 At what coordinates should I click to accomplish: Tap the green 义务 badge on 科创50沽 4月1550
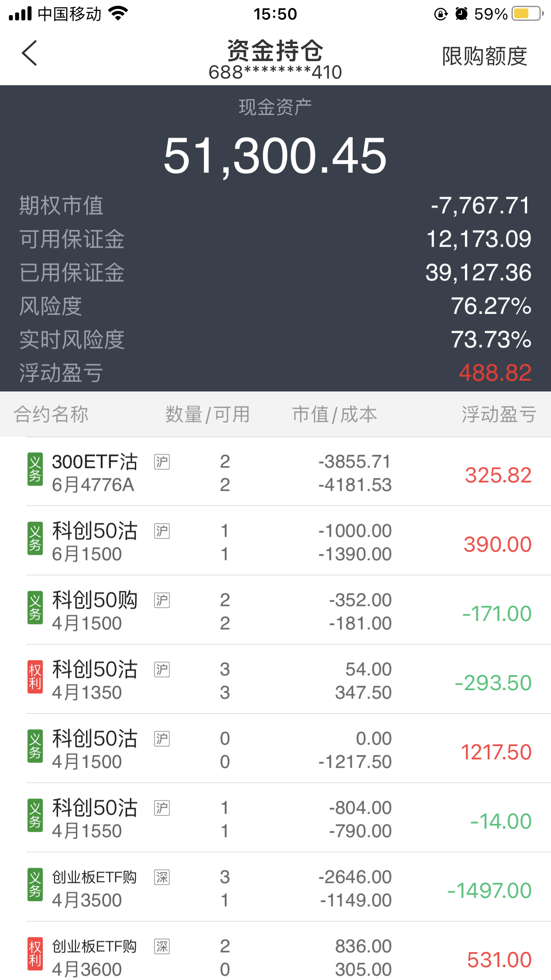[35, 815]
